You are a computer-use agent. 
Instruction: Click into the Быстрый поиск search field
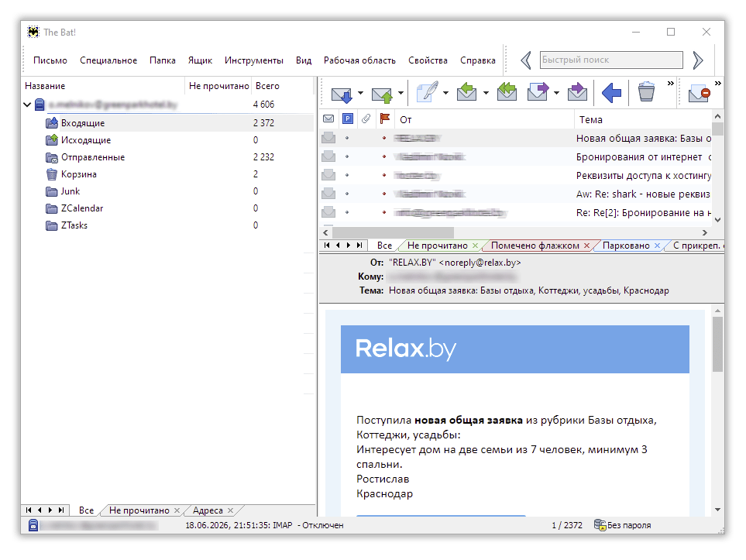point(611,60)
